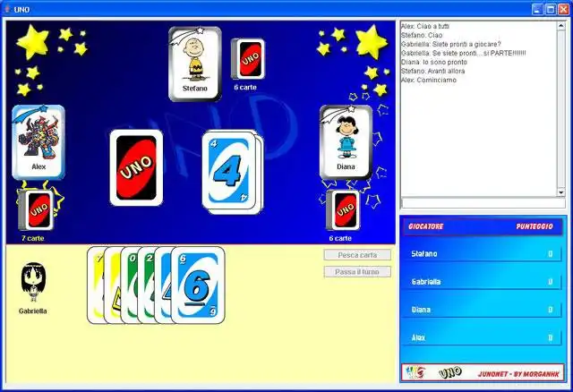Click chat line 'Gabriella: Se siete pronti... si PARTE'

[x=464, y=53]
